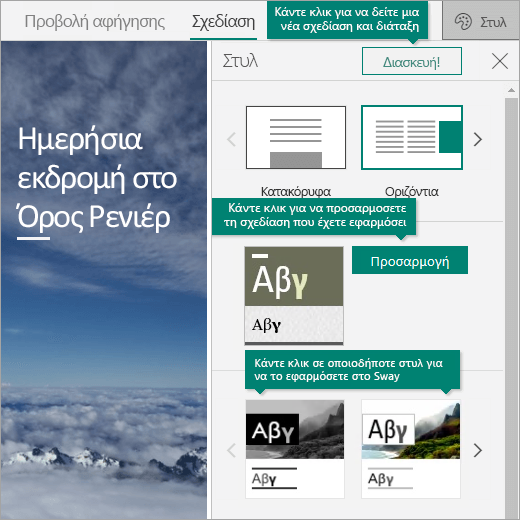Click the Προσαρμογή customize button
The image size is (520, 520).
(410, 261)
